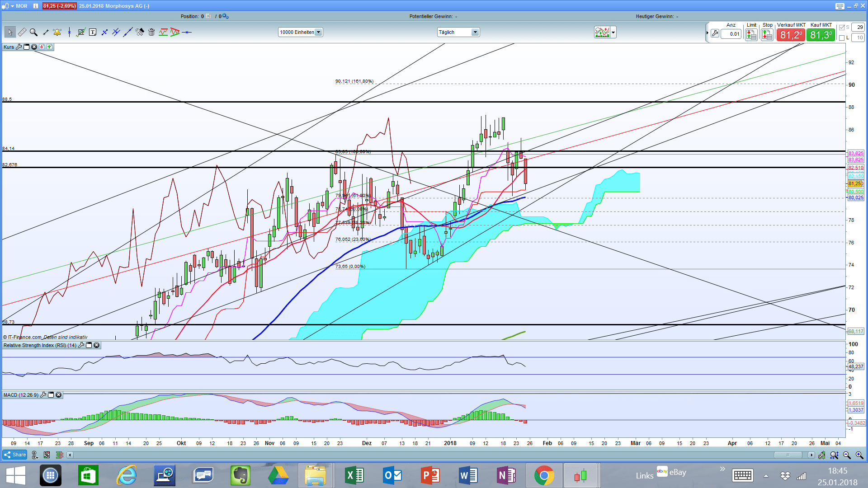Open Kurs panel wrench settings
Image resolution: width=868 pixels, height=488 pixels.
click(x=19, y=47)
